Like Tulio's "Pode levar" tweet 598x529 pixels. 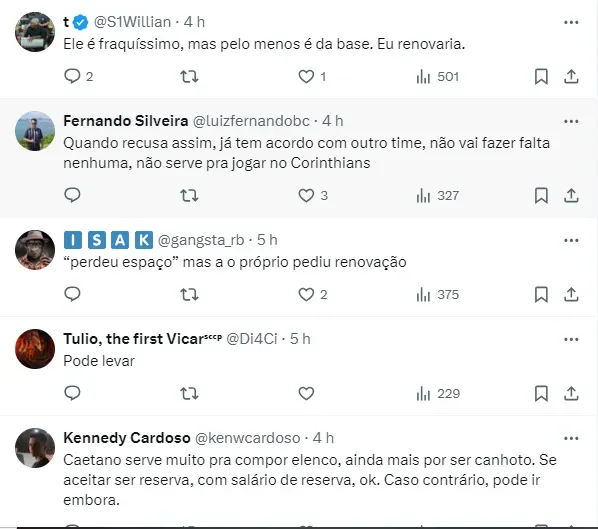(x=306, y=393)
